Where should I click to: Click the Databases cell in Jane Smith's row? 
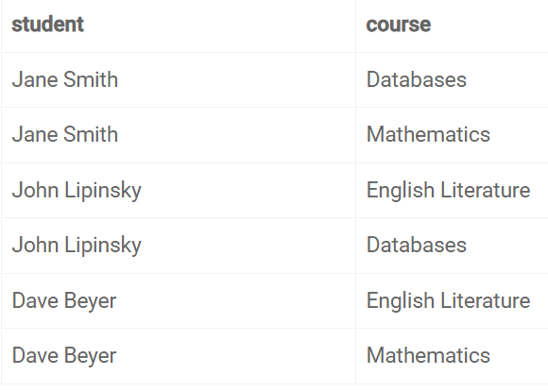click(417, 79)
